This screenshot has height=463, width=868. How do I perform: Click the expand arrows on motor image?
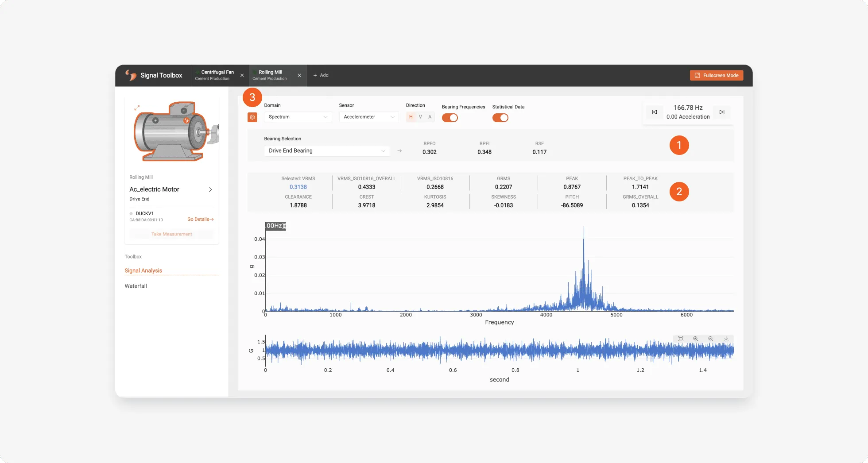[x=137, y=108]
